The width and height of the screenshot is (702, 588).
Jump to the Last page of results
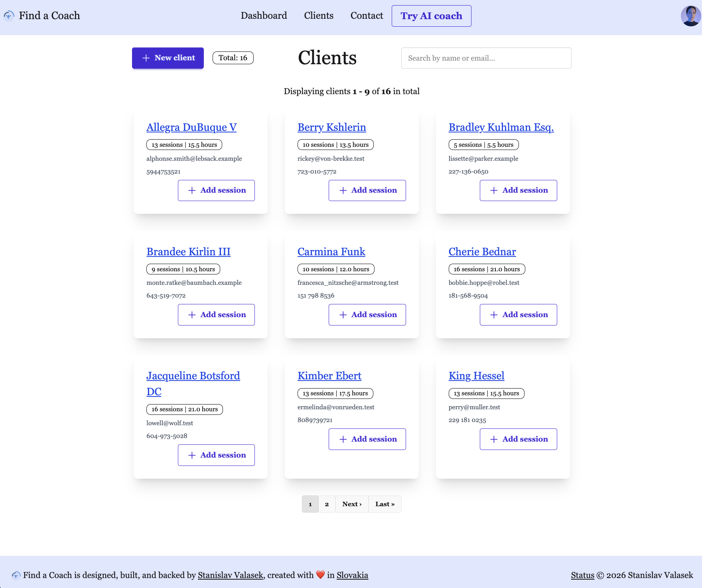click(385, 504)
